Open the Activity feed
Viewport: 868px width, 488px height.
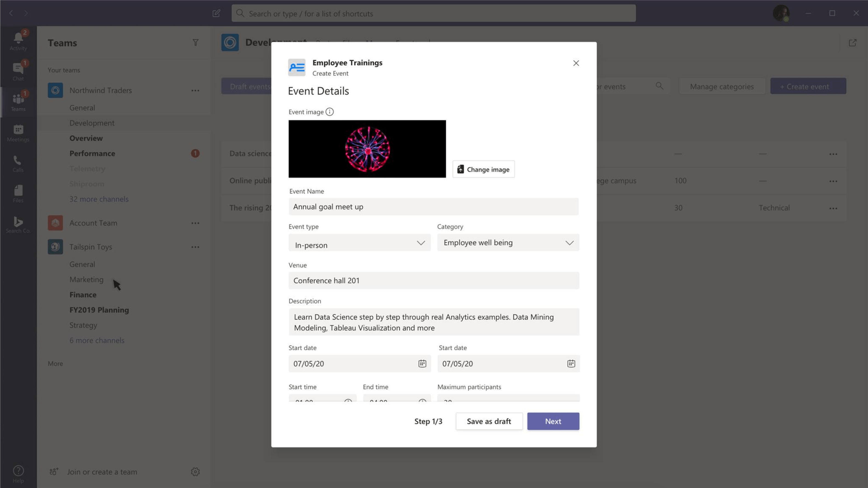click(x=18, y=40)
